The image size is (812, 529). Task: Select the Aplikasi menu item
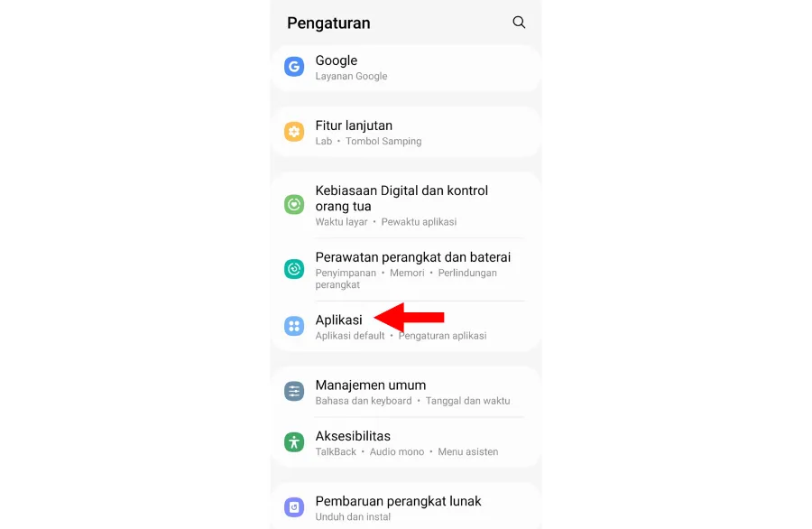406,327
